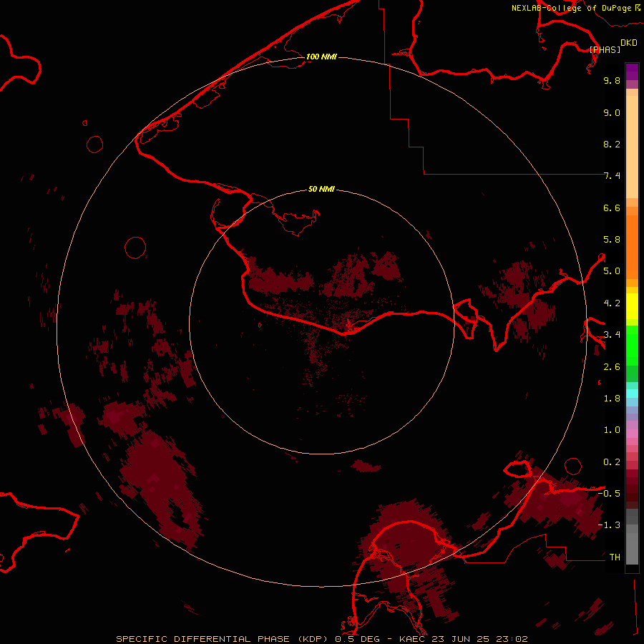Click the 2.6 scale value
This screenshot has width=644, height=644.
tap(612, 367)
